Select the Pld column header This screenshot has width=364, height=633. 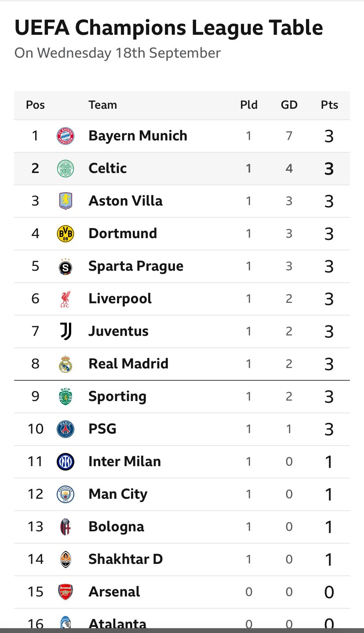[x=249, y=105]
